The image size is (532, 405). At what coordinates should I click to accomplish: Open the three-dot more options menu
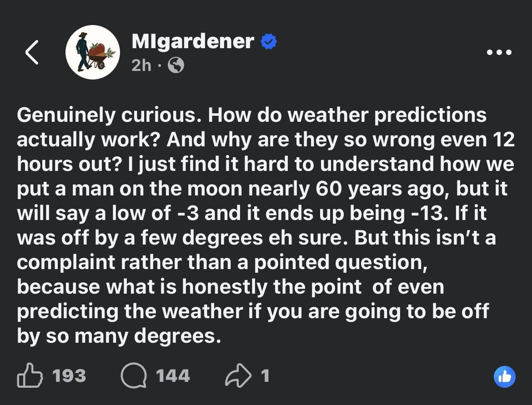point(499,52)
